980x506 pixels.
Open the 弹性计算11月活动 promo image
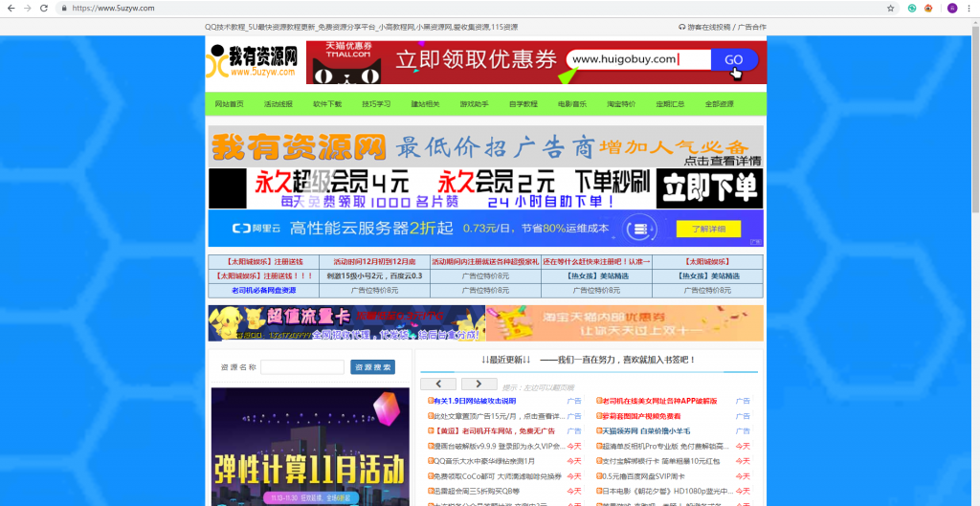(310, 447)
